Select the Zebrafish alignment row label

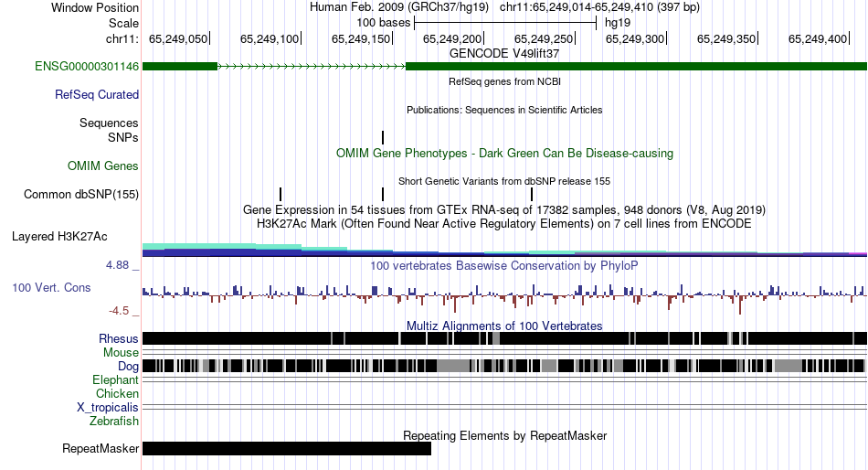114,422
